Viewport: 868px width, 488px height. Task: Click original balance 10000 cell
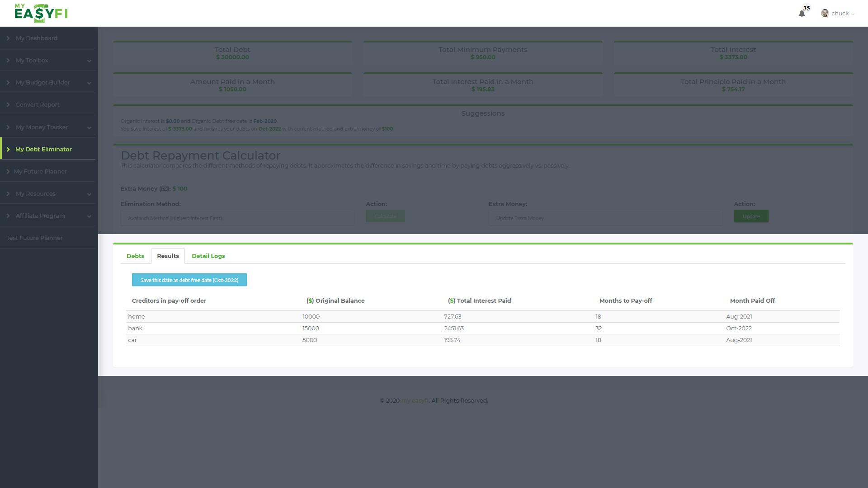point(311,316)
